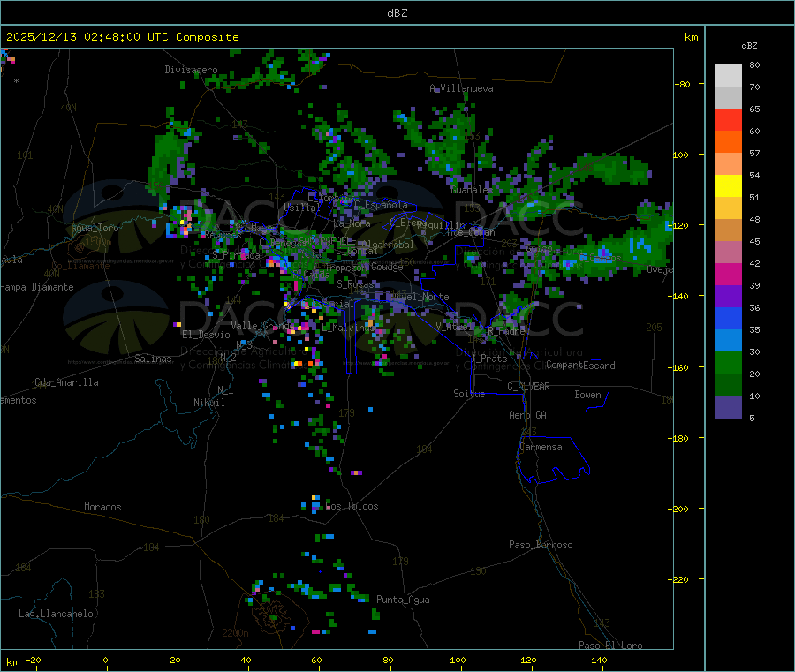The image size is (795, 672).
Task: Click the Soitue map label
Action: pos(469,394)
